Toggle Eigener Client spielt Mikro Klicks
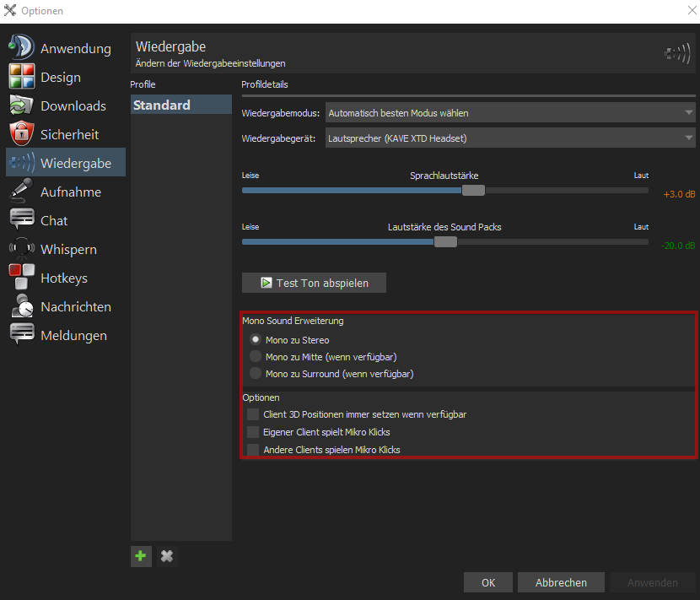The height and width of the screenshot is (600, 700). 253,432
